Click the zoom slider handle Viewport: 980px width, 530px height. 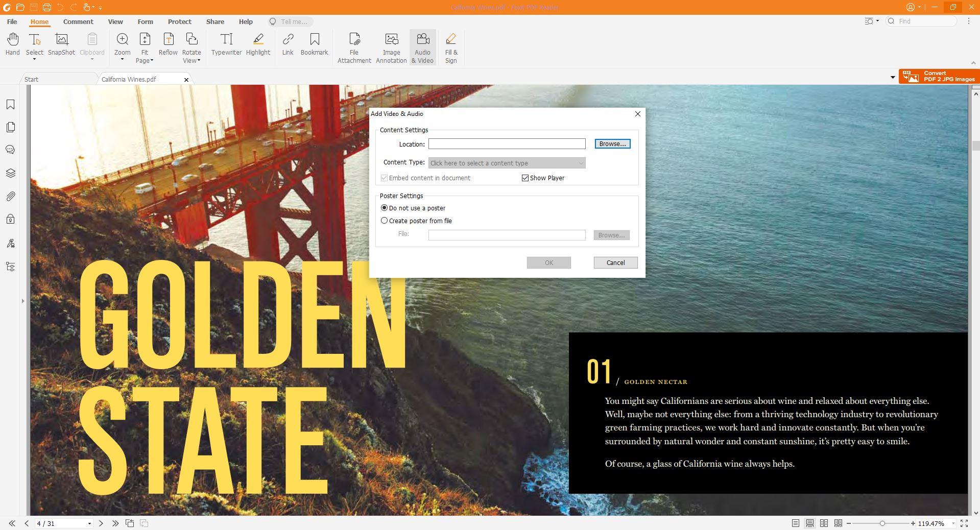coord(882,523)
